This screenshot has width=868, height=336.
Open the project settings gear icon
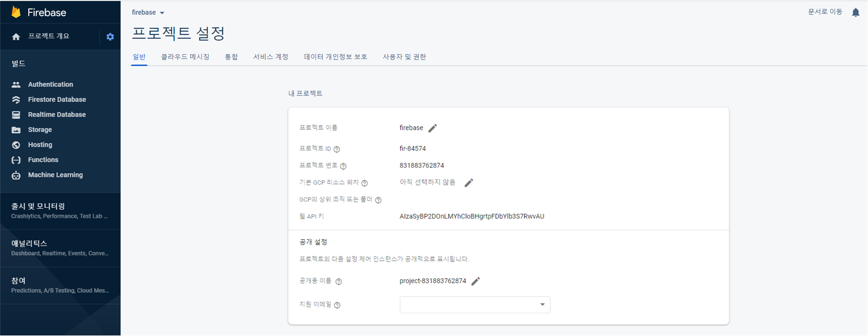(110, 37)
